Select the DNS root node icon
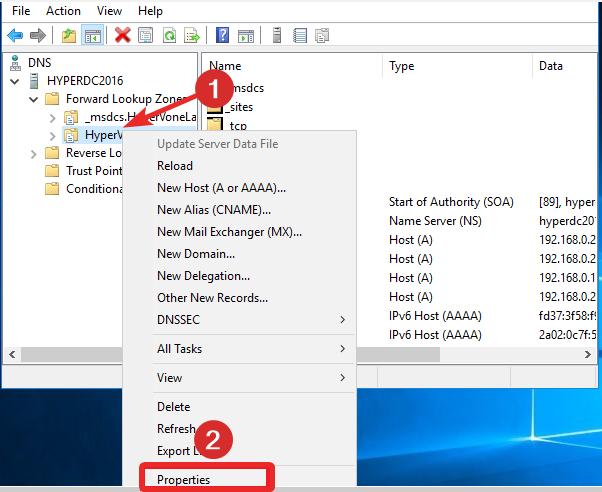The height and width of the screenshot is (492, 602). (15, 63)
